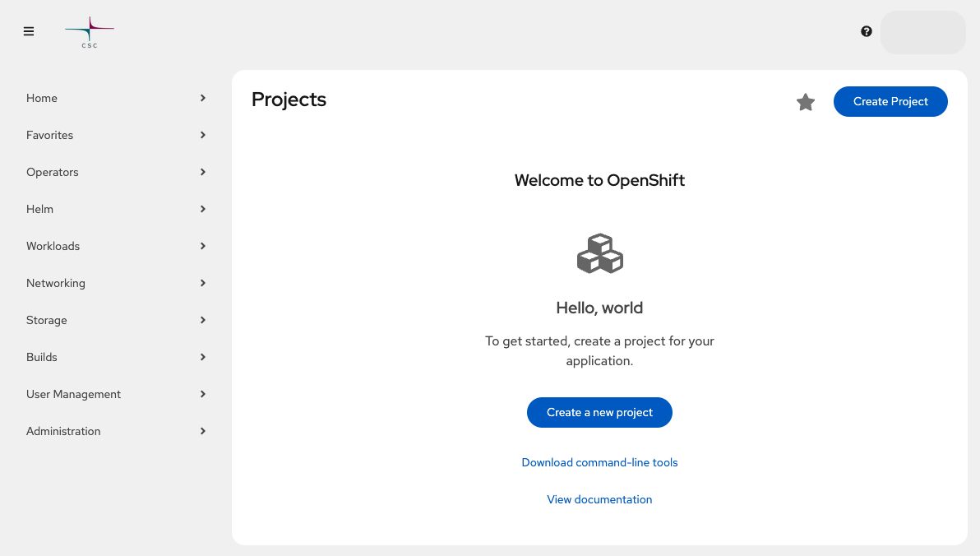
Task: Click the CSC logo in the masthead
Action: click(x=89, y=31)
